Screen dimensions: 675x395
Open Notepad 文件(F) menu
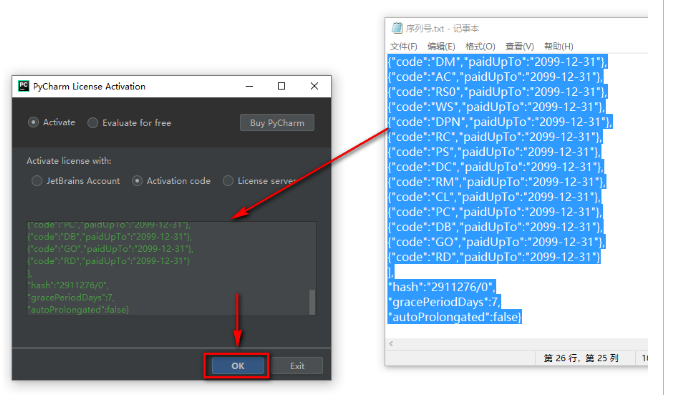(403, 46)
